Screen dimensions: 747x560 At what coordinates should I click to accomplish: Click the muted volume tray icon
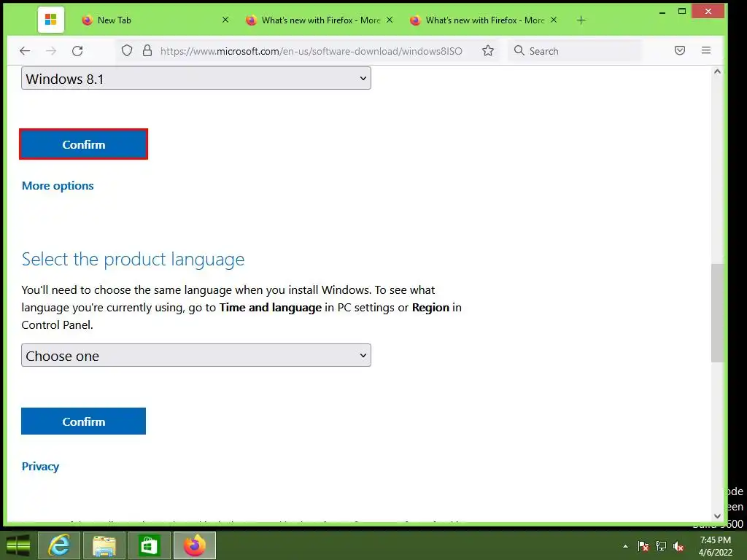click(678, 546)
